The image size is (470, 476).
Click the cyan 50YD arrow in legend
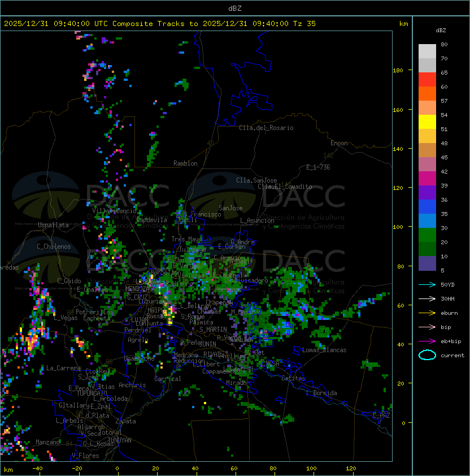427,284
